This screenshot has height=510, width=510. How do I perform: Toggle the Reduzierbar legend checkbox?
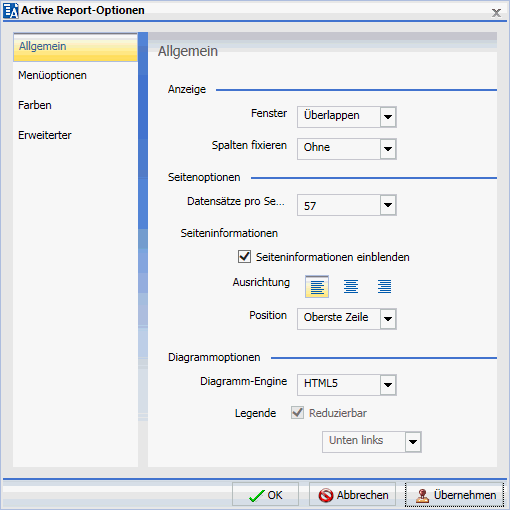(297, 413)
